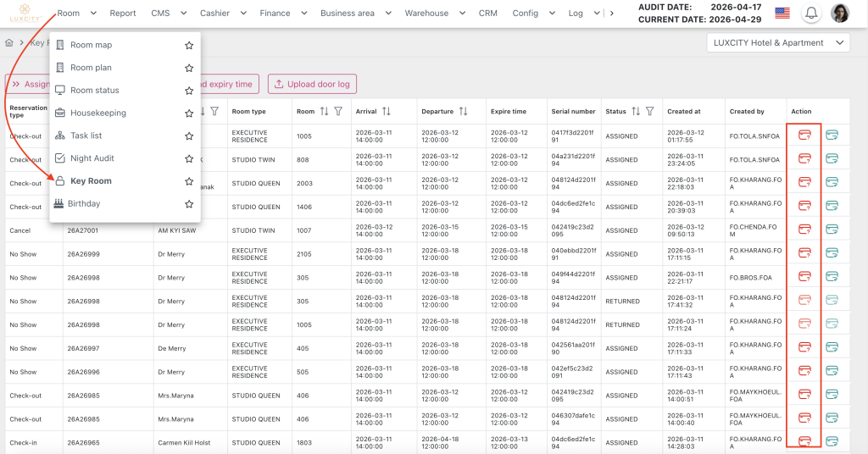Screen dimensions: 868x454
Task: Open the Report page link
Action: point(123,14)
